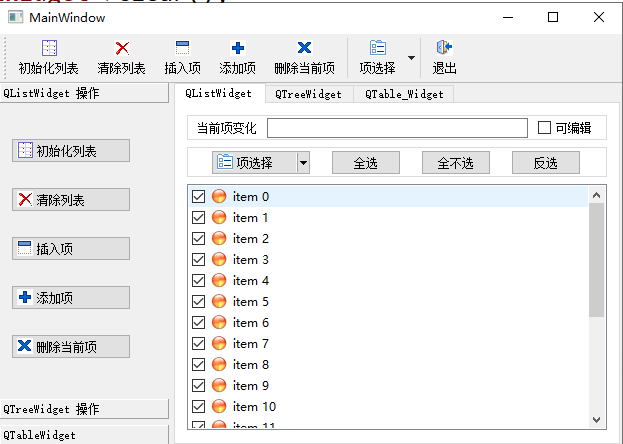This screenshot has height=444, width=623.
Task: Click the 退出 exit toolbar icon
Action: click(444, 47)
